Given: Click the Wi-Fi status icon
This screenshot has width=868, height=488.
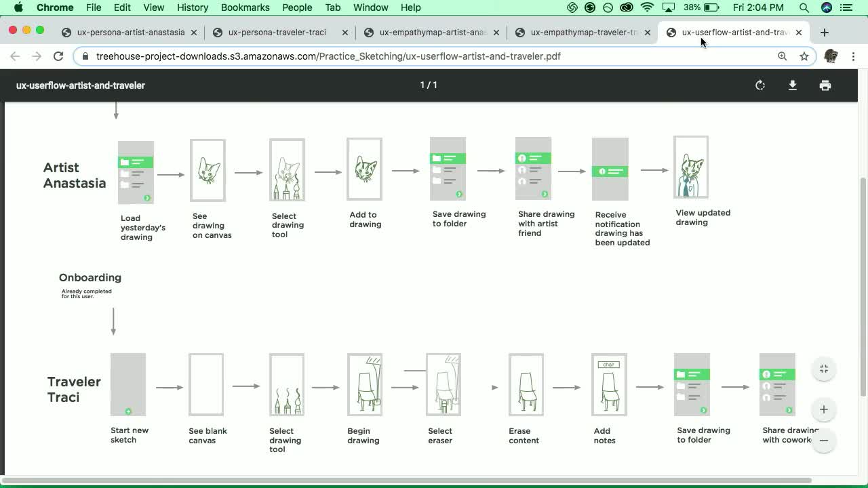Looking at the screenshot, I should 648,7.
